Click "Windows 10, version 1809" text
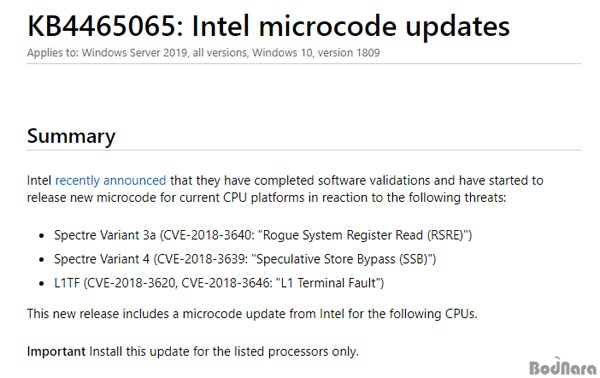Screen dimensions: 600x378 coord(316,52)
